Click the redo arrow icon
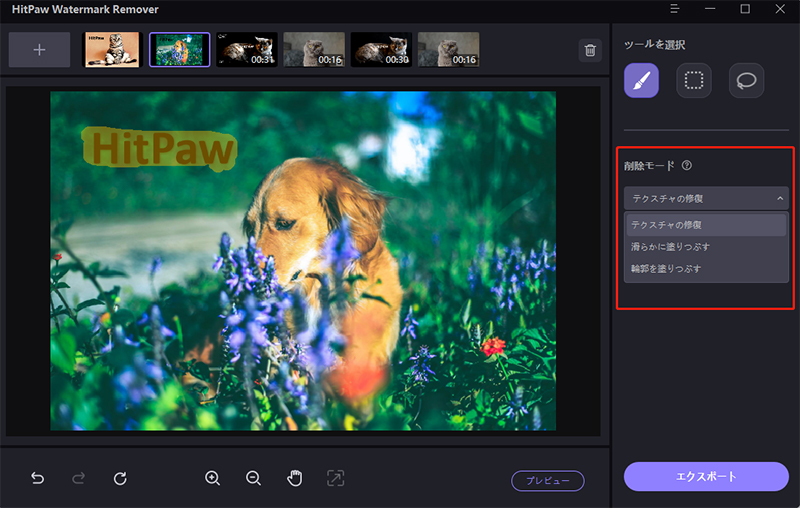Image resolution: width=800 pixels, height=508 pixels. click(x=79, y=478)
